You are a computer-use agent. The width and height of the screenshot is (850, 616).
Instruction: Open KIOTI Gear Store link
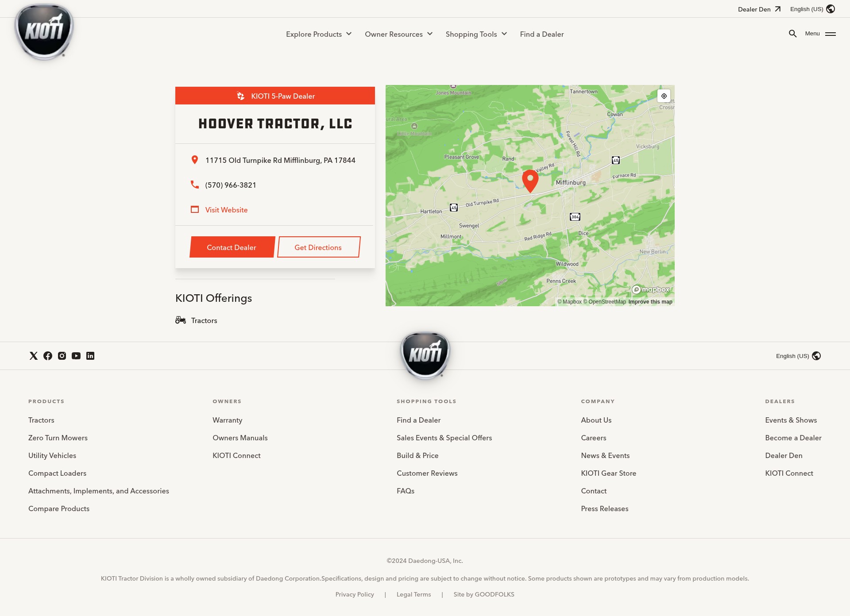(x=609, y=473)
